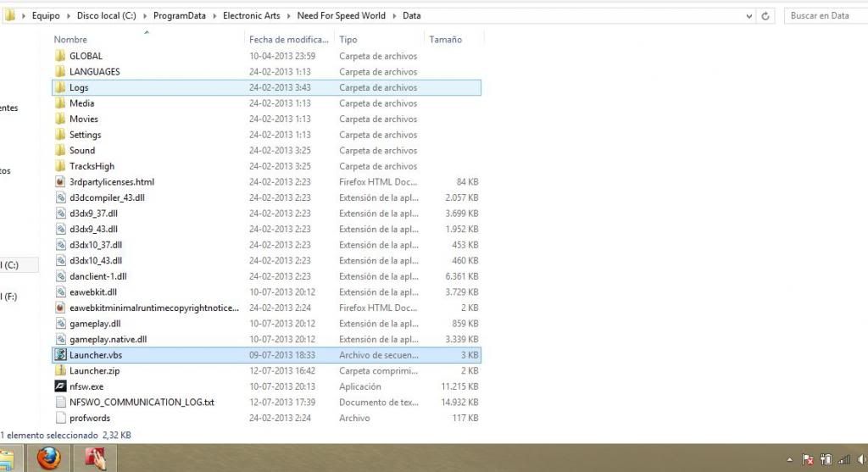Select the TracksHigh folder icon

click(x=60, y=166)
